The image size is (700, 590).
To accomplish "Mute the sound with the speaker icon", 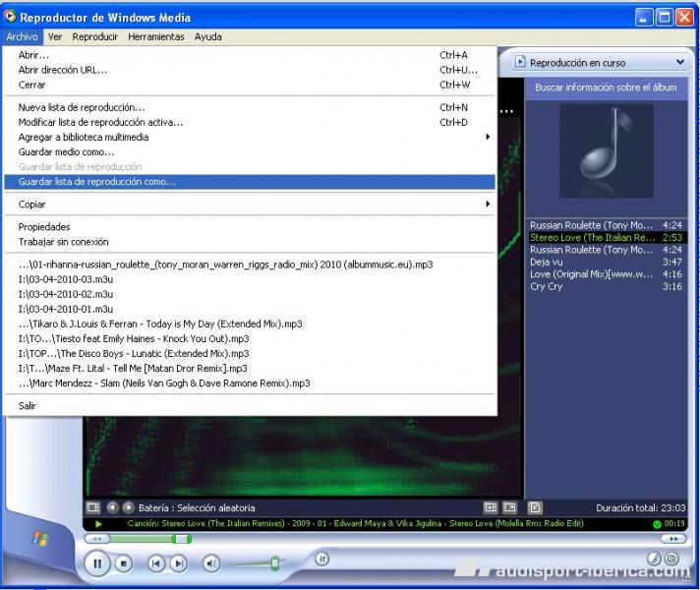I will pos(211,563).
